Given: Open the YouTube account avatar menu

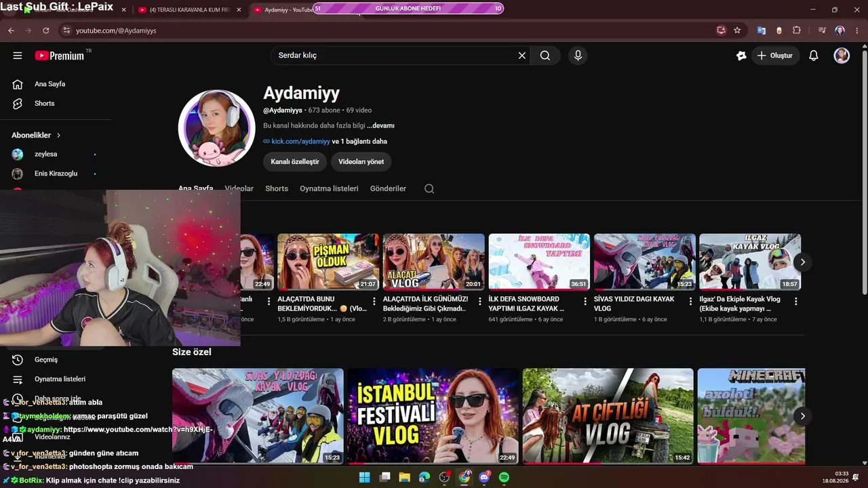Looking at the screenshot, I should 842,56.
